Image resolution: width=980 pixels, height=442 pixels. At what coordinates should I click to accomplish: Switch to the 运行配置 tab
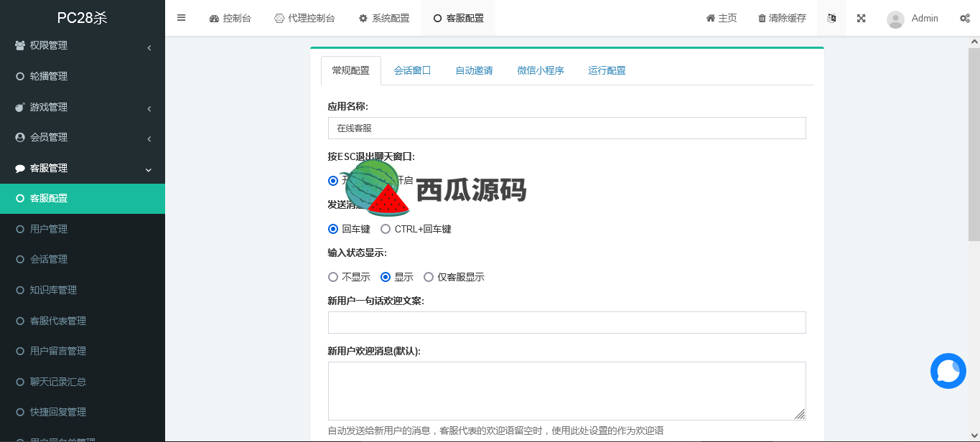[x=607, y=70]
